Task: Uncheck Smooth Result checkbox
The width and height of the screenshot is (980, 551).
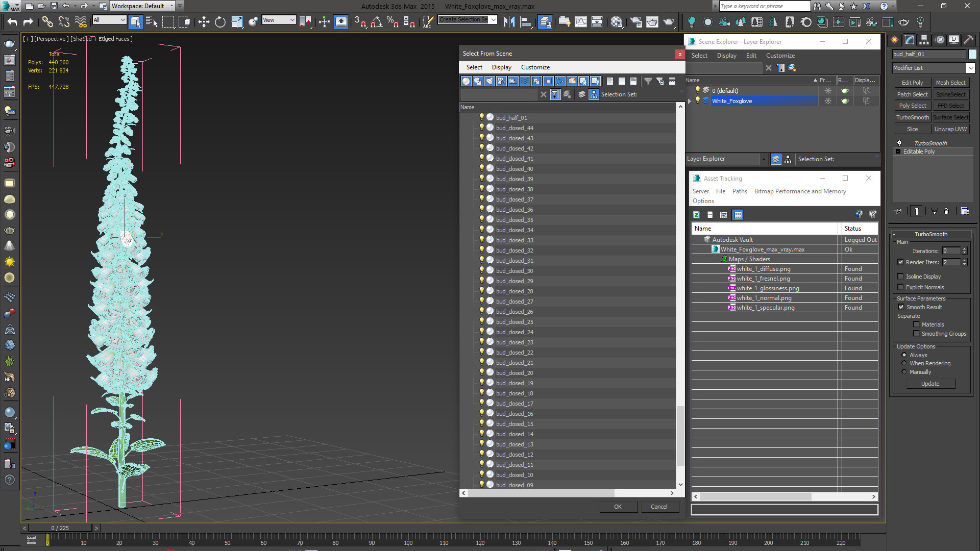Action: coord(901,307)
